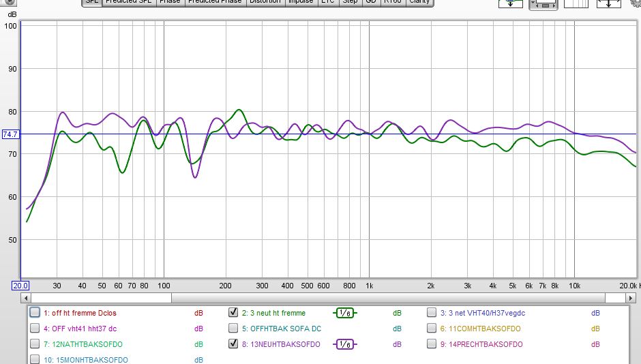Click the dB readout for 2: 3 neut ht fremme
The height and width of the screenshot is (364, 641).
tap(397, 314)
